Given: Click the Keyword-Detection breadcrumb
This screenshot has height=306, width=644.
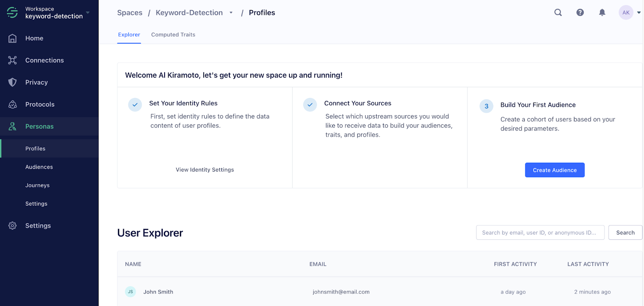Looking at the screenshot, I should tap(189, 12).
